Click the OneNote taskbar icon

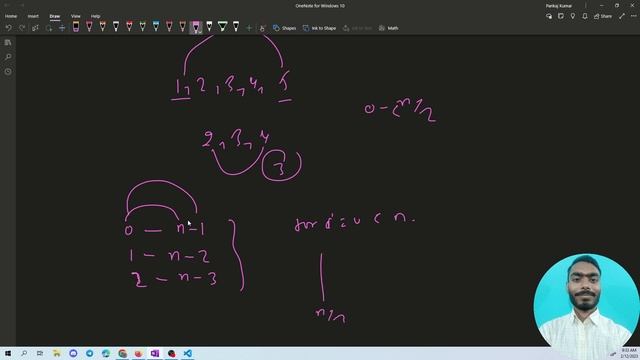155,353
